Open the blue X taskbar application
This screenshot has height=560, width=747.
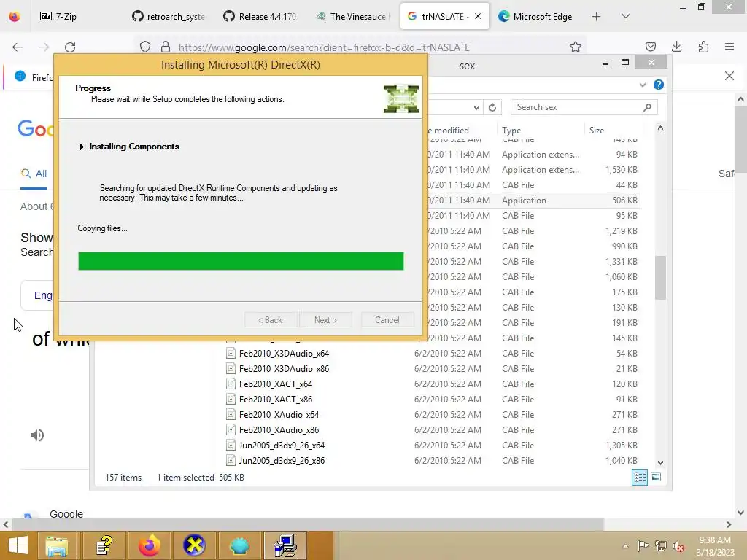[194, 545]
